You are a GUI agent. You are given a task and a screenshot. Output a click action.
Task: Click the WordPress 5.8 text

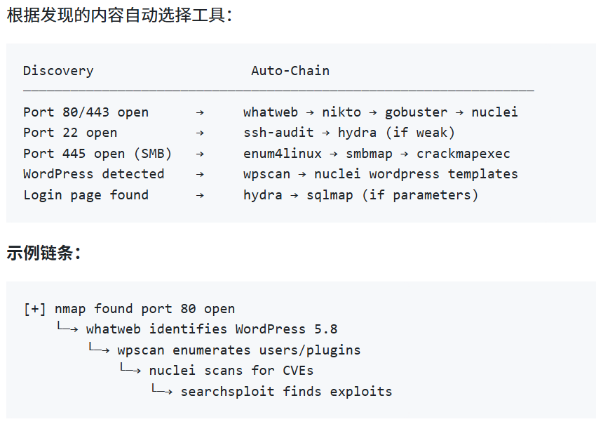286,329
